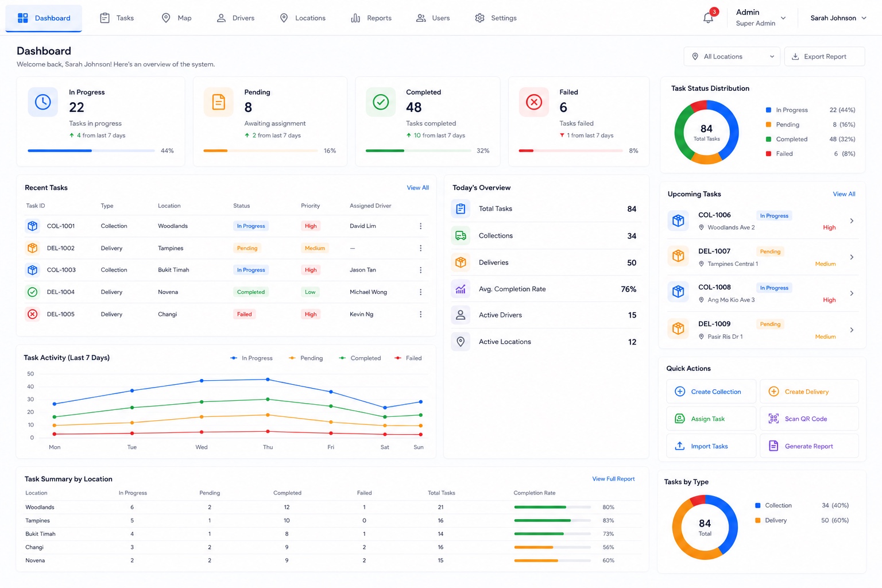Click the Failed cross icon
The height and width of the screenshot is (588, 882).
[x=534, y=102]
